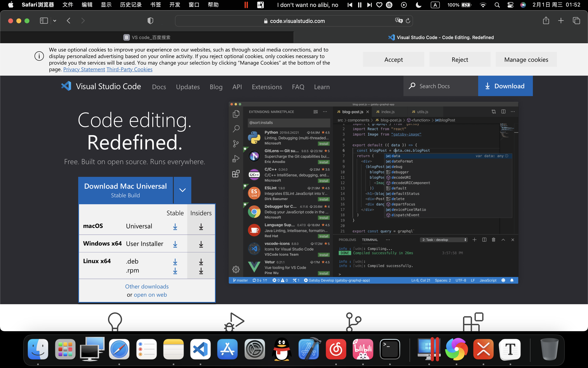Open the 历史记录 menu
This screenshot has width=588, height=368.
coord(131,5)
